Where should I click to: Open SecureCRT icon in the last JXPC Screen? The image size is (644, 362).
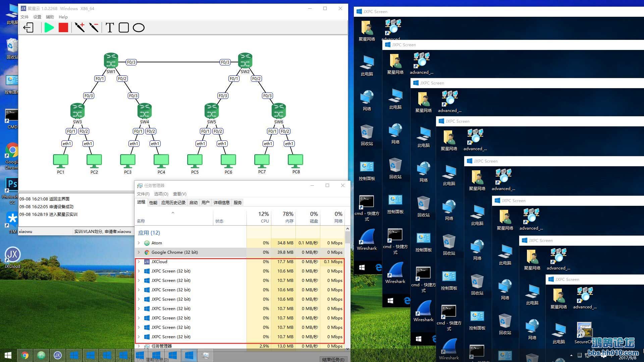(x=584, y=333)
